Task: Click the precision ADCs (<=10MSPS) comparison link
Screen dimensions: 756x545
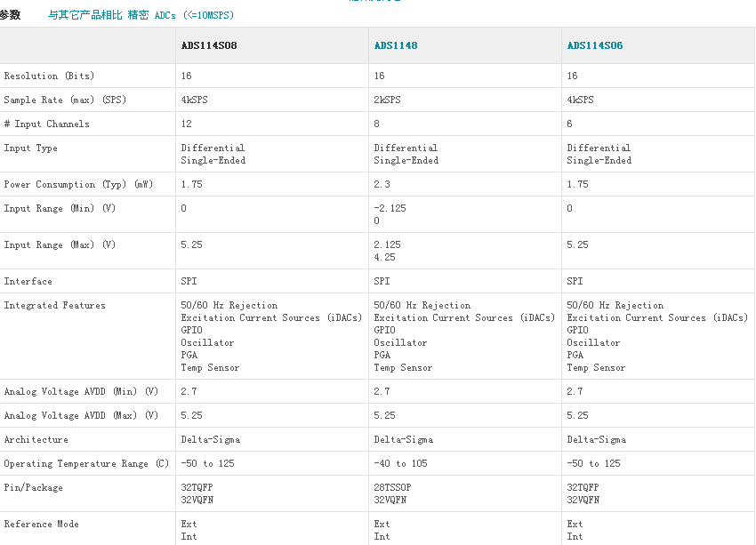Action: pyautogui.click(x=141, y=15)
